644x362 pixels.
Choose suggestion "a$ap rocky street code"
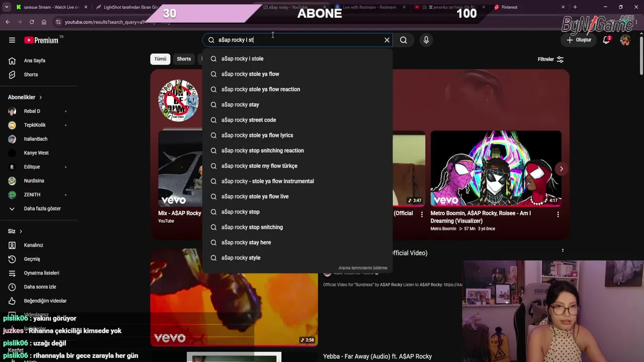pos(297,120)
